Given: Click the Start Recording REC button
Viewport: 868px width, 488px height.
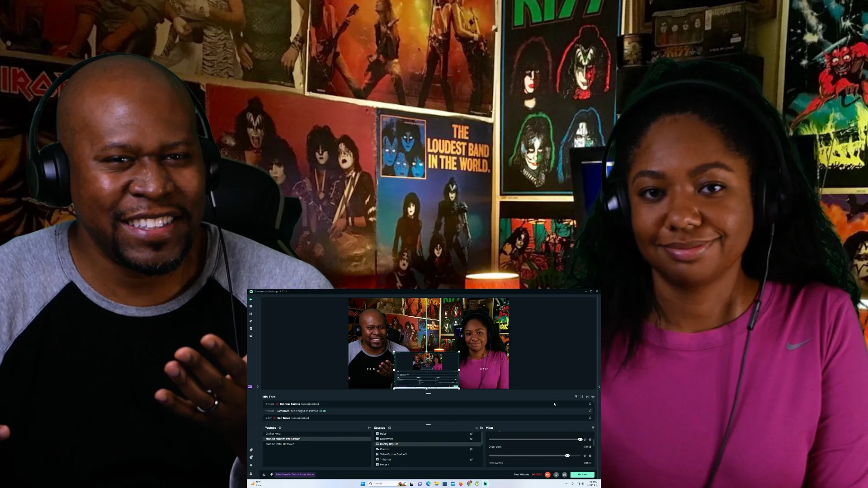Looking at the screenshot, I should point(547,474).
